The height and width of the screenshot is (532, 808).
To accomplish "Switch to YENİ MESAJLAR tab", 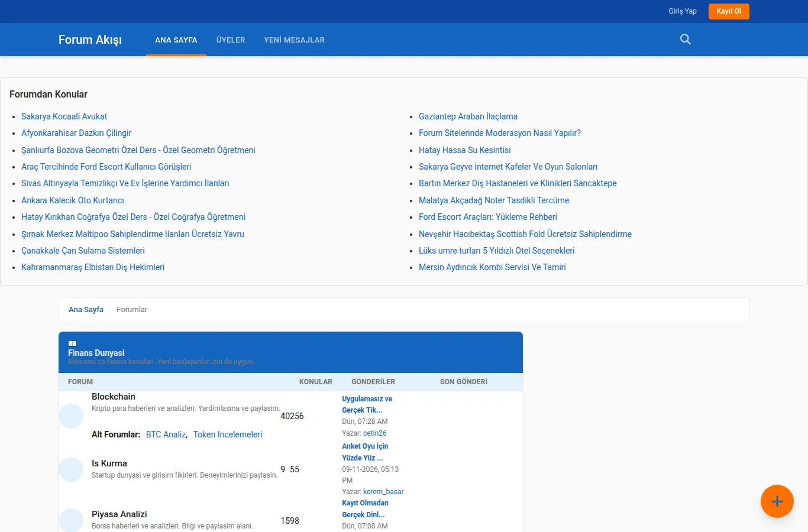I will click(x=295, y=40).
